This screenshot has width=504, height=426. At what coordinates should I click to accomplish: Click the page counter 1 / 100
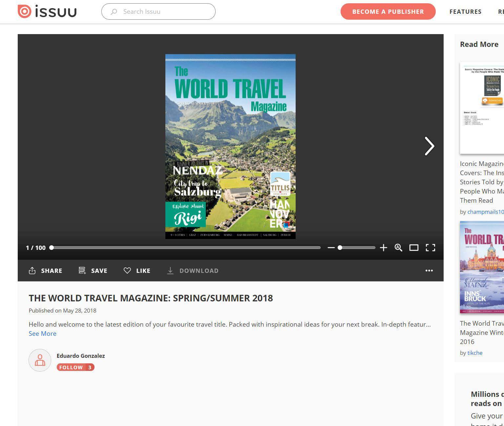(36, 248)
